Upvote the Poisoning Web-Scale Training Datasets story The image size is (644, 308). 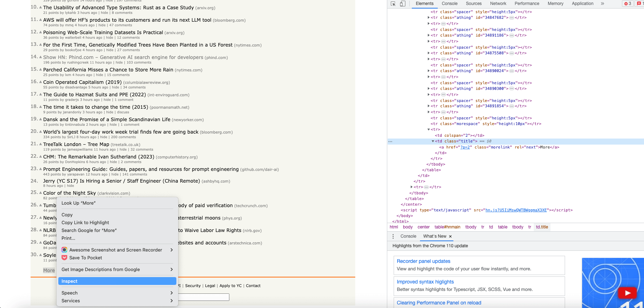click(41, 32)
